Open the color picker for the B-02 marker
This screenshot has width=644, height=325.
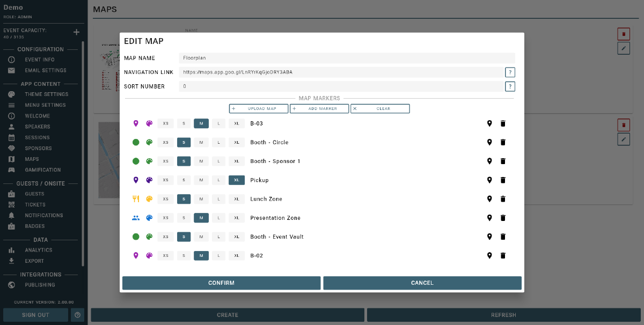point(149,255)
